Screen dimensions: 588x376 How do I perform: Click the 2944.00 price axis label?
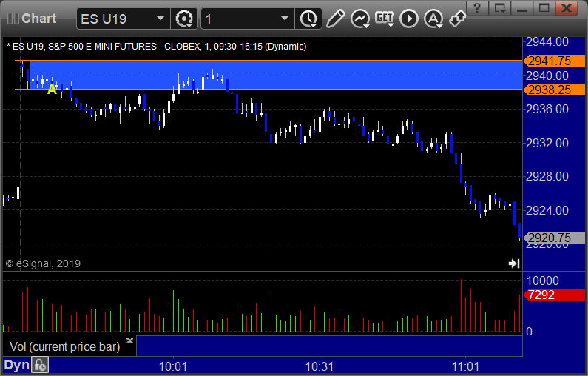[x=547, y=41]
